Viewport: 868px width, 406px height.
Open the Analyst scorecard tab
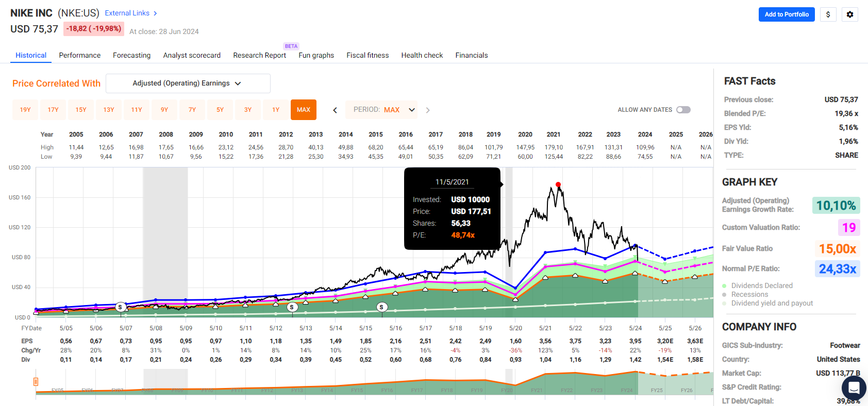click(192, 55)
